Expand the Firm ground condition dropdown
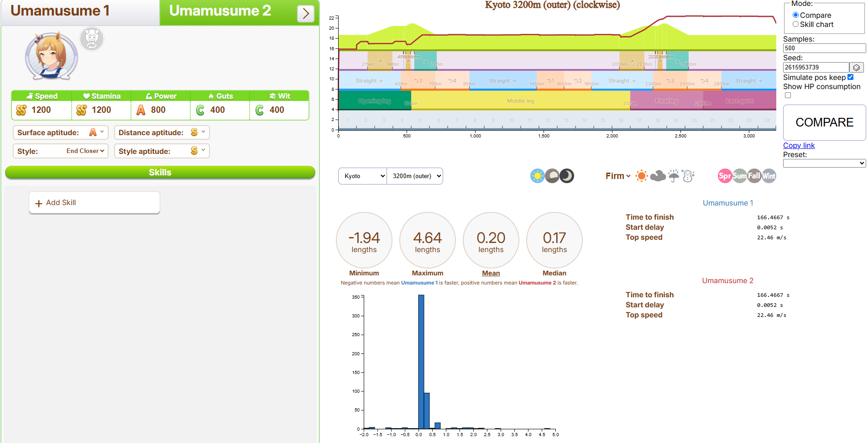Image resolution: width=868 pixels, height=443 pixels. pyautogui.click(x=618, y=176)
